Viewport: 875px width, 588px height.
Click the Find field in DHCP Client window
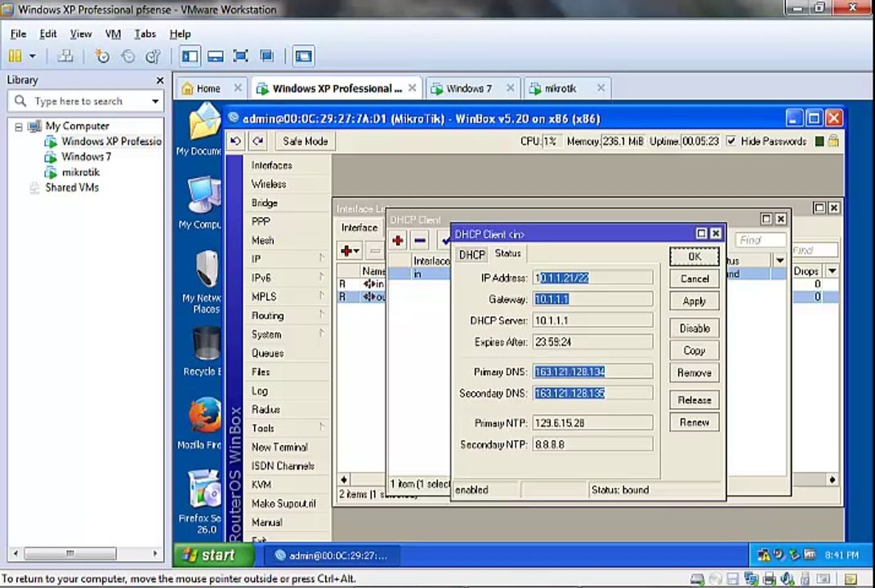click(x=760, y=240)
